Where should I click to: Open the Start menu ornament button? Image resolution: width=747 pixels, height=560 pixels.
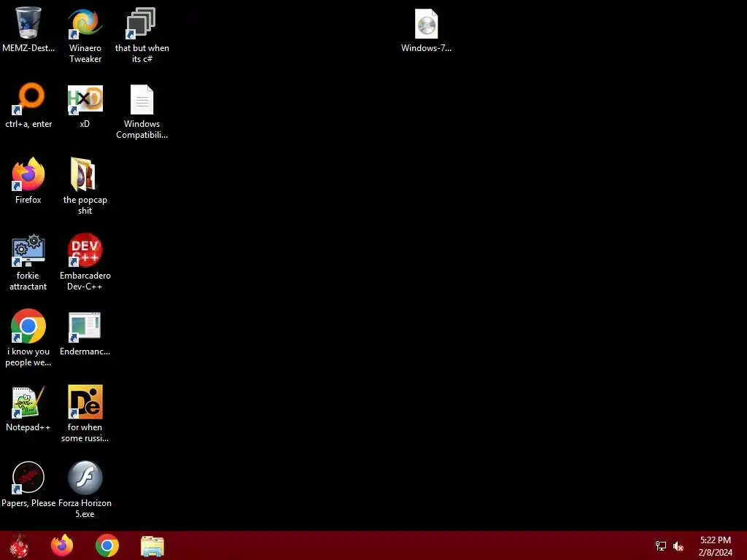click(19, 545)
